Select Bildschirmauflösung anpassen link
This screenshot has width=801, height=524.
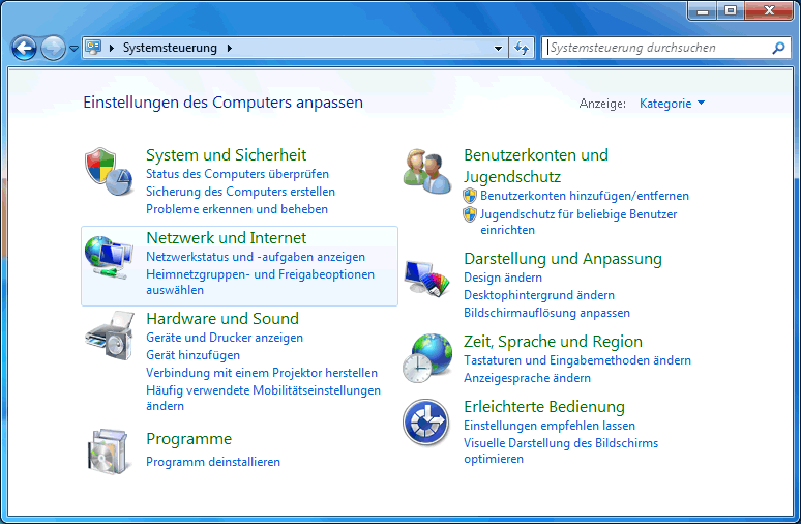point(546,313)
